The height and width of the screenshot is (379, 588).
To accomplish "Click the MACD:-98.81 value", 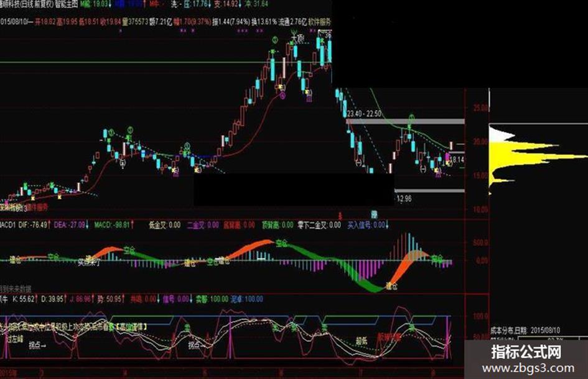I will pos(114,225).
